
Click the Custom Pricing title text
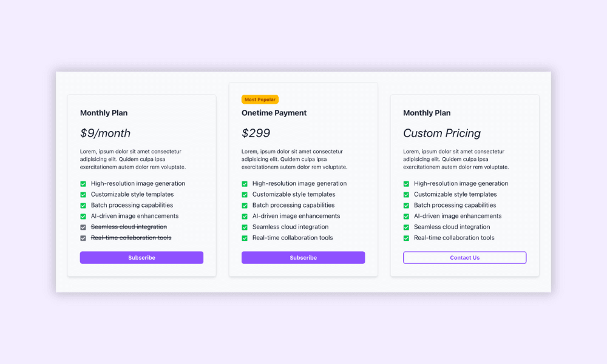(442, 133)
